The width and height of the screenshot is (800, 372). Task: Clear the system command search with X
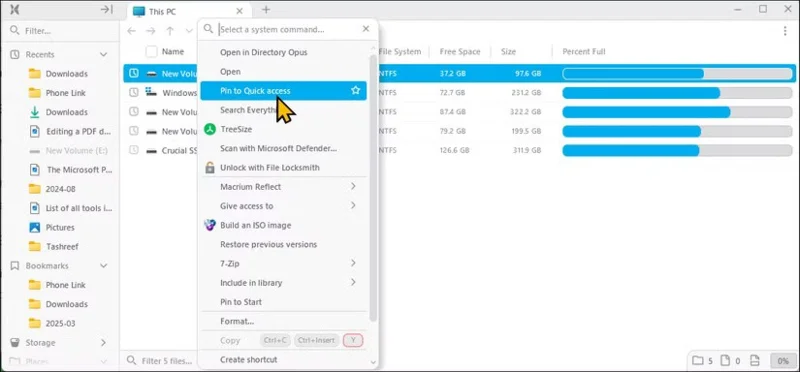pos(366,29)
